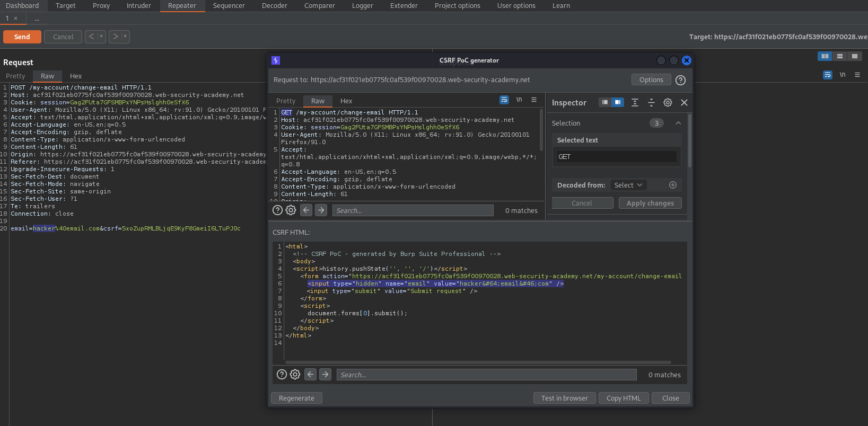
Task: Toggle word wrap in the main Repeater editor
Action: (x=828, y=75)
